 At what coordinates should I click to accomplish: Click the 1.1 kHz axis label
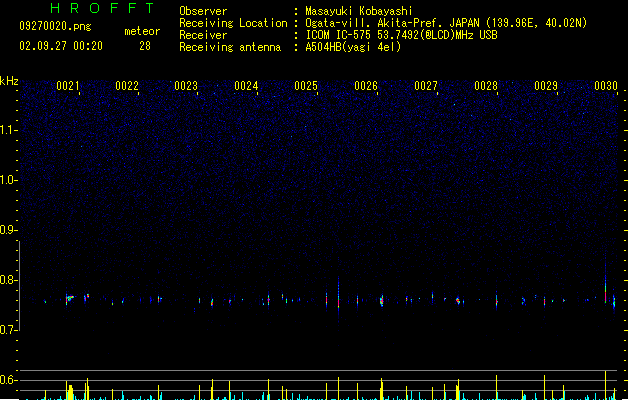(9, 130)
